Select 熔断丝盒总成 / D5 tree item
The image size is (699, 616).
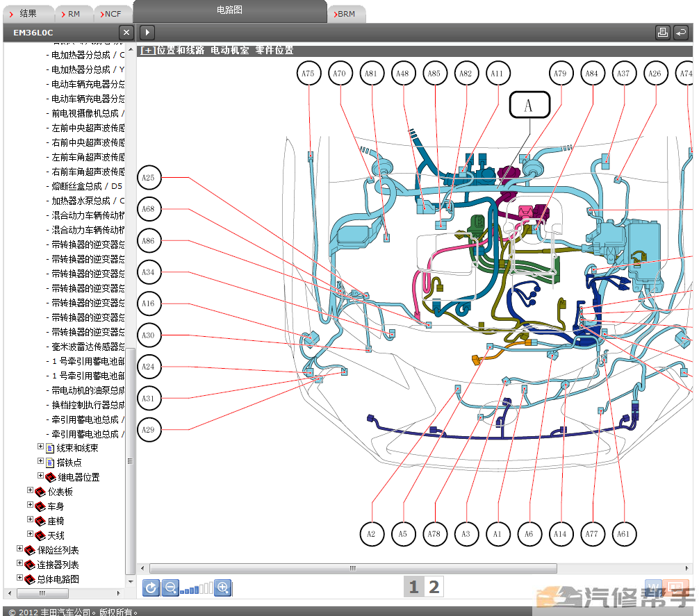click(x=86, y=186)
